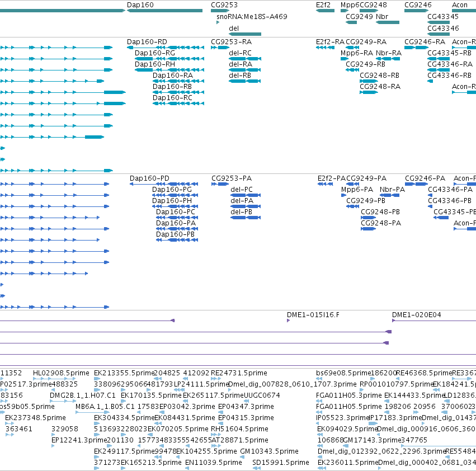The height and width of the screenshot is (471, 476).
Task: Select transcript Dap160-RG
Action: pyautogui.click(x=155, y=53)
